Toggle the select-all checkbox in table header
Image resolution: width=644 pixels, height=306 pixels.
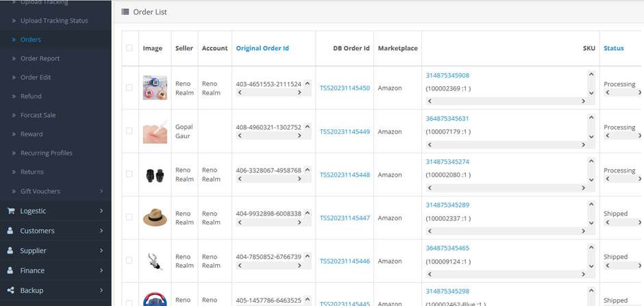(x=129, y=48)
